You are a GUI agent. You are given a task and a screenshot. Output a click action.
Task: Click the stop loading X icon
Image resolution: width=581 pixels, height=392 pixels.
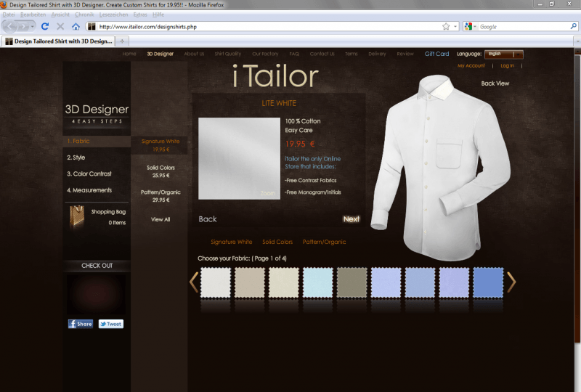[x=60, y=26]
